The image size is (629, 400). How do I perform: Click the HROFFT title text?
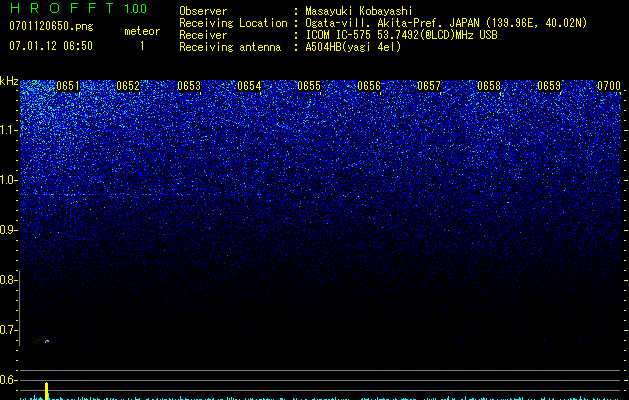pyautogui.click(x=63, y=8)
